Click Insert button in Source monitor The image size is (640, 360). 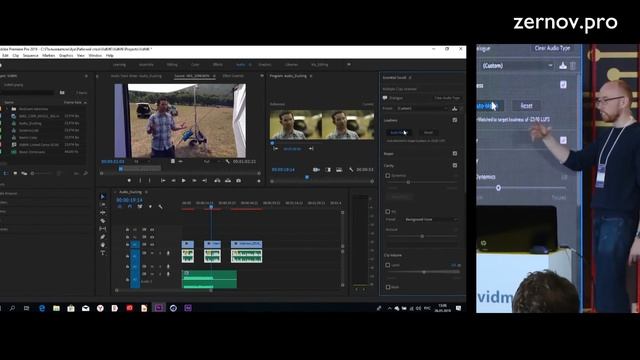217,180
